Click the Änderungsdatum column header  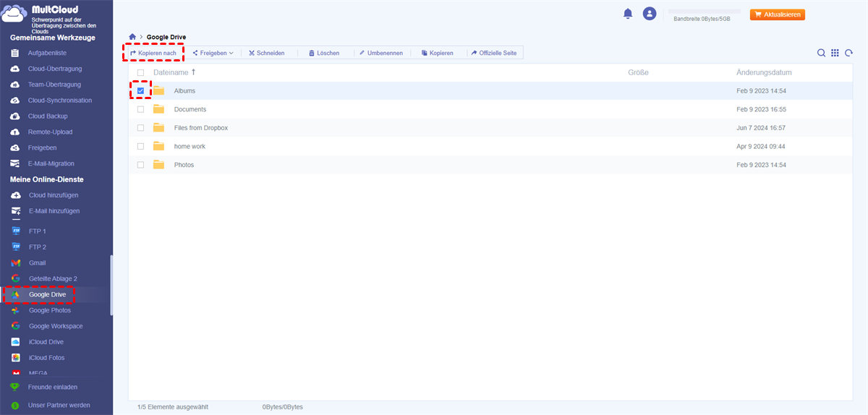764,72
